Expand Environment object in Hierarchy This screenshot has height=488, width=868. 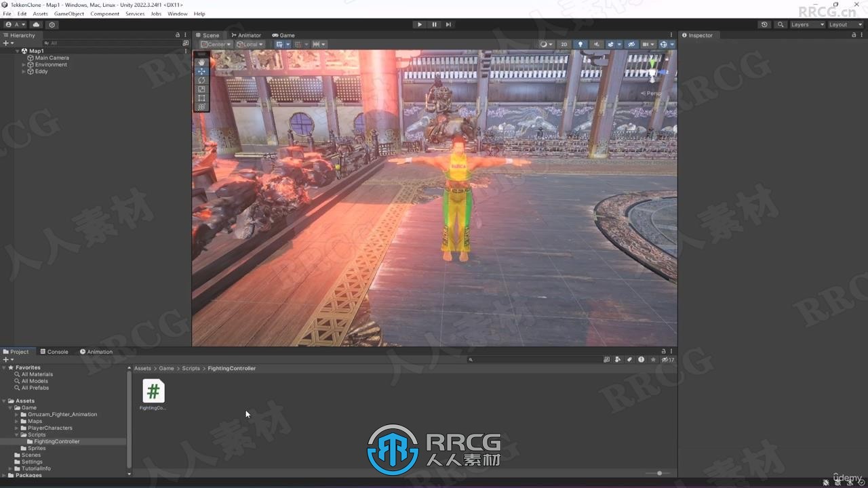(24, 64)
